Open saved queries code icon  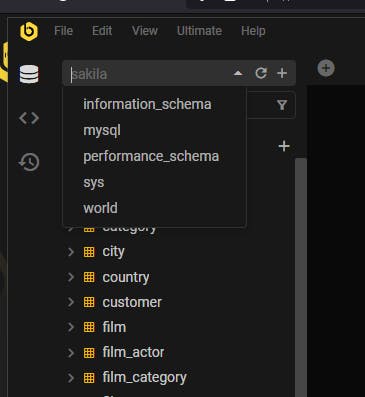click(29, 118)
